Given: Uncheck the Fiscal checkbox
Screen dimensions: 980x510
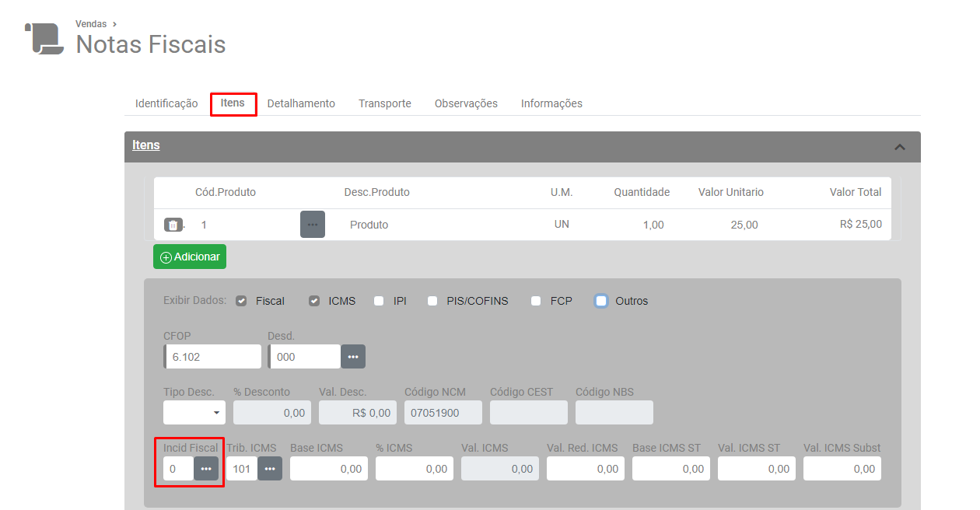Looking at the screenshot, I should pos(241,301).
